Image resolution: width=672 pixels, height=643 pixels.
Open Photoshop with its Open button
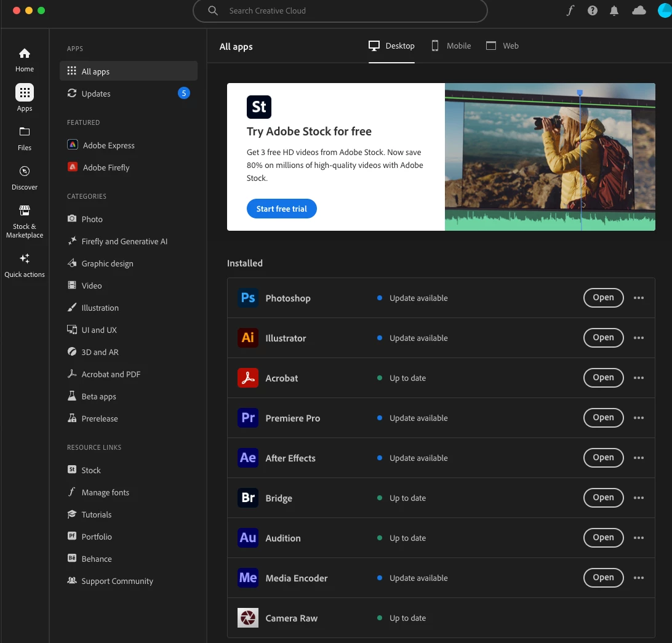(603, 298)
